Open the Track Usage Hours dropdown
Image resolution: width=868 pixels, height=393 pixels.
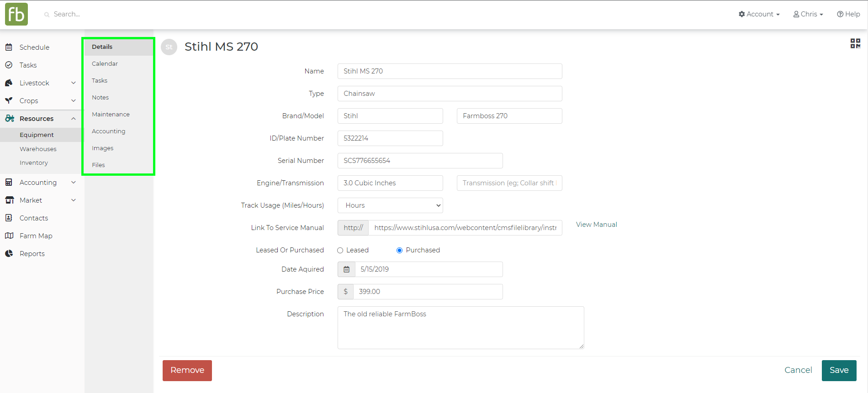390,205
